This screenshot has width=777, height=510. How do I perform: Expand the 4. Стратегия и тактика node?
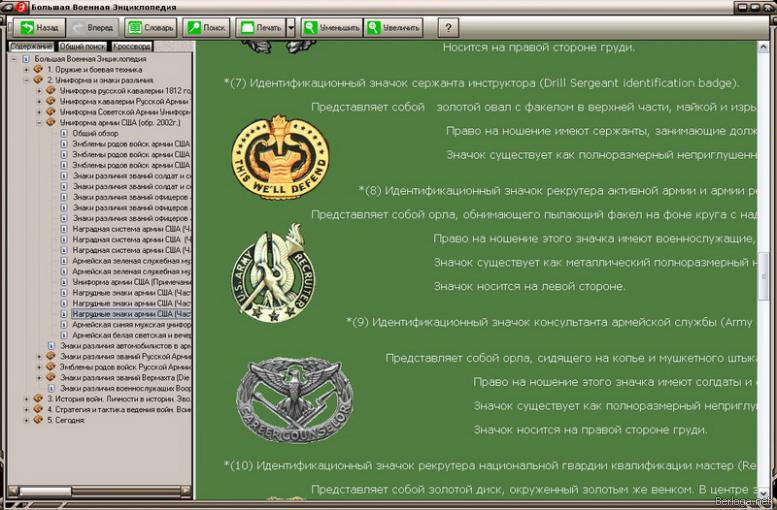point(26,409)
